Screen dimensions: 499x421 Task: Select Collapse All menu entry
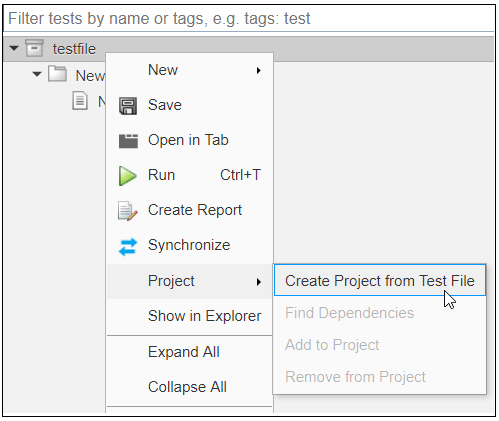(x=190, y=387)
